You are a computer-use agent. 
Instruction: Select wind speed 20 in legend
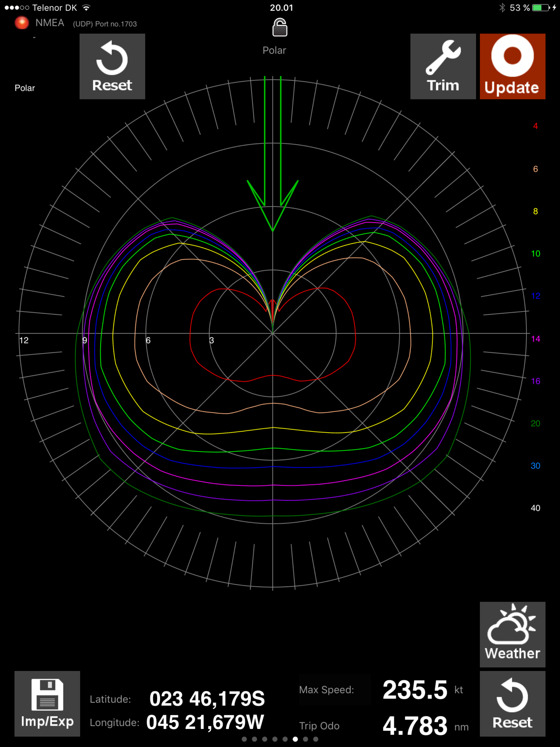[535, 424]
